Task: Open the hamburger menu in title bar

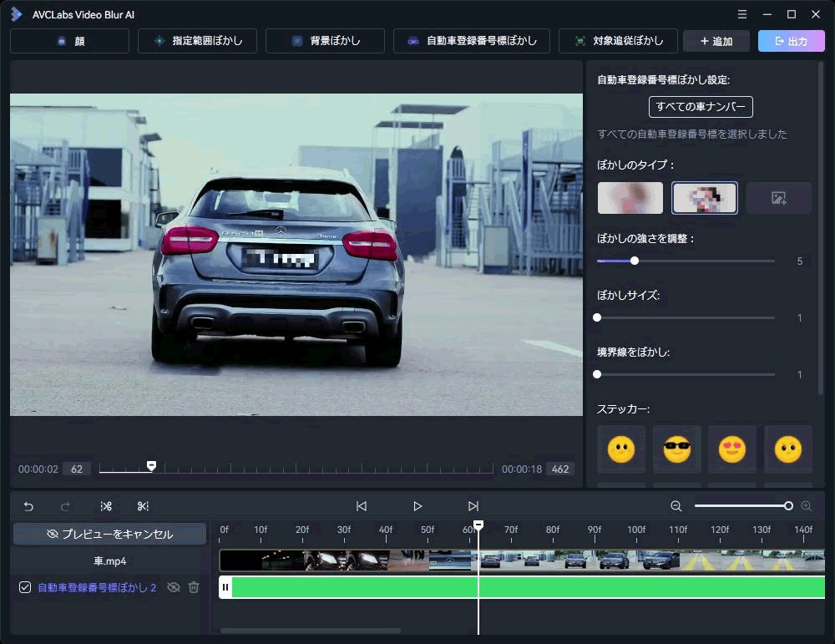Action: (x=742, y=14)
